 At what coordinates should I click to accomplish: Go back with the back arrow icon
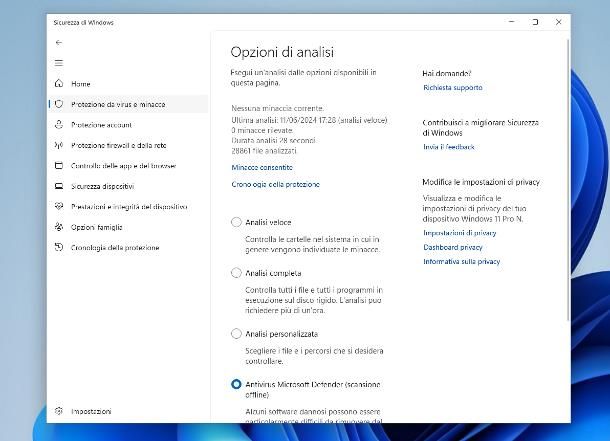point(59,42)
